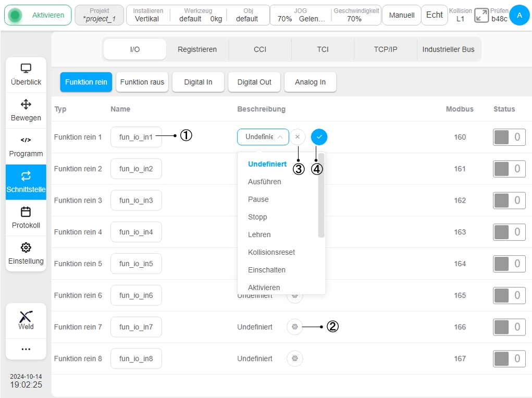Toggle status switch for Funktion rein 8
The width and height of the screenshot is (532, 398).
pyautogui.click(x=509, y=358)
